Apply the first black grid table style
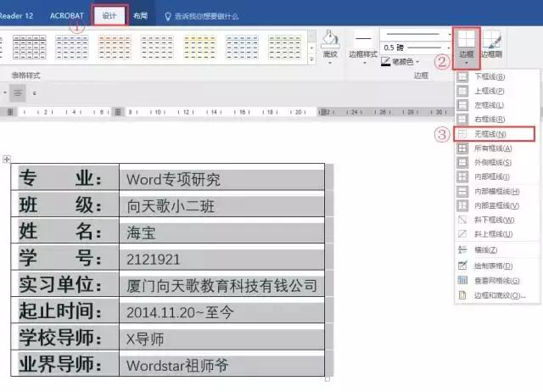 pos(30,48)
